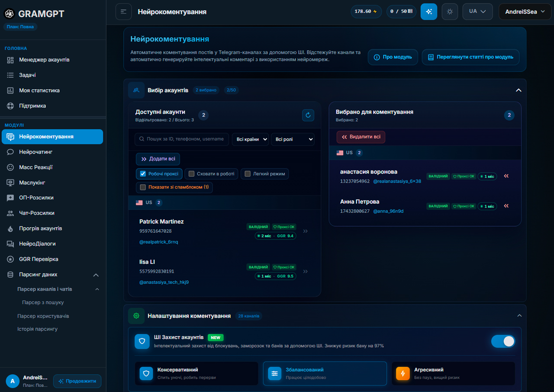
Task: Turn off the ШІ Захист акаунтів switch
Action: [503, 341]
